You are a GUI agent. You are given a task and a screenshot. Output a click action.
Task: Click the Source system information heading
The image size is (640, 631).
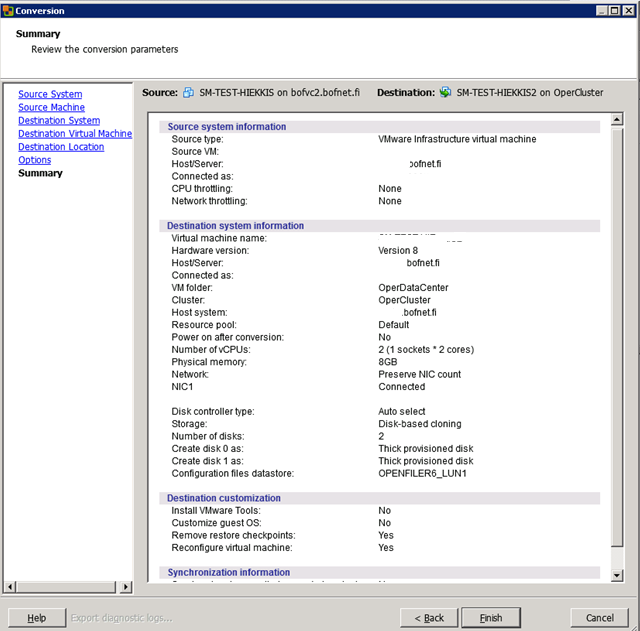coord(227,127)
